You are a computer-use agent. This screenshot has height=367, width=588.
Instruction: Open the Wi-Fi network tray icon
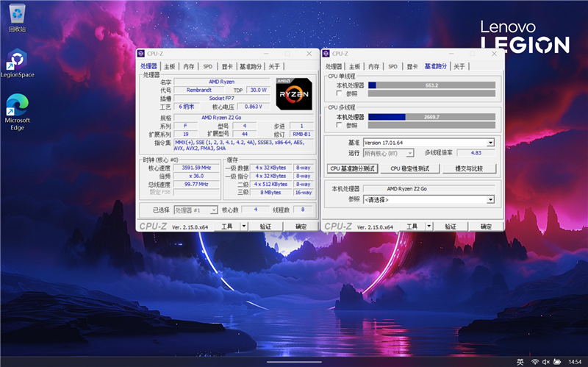tap(535, 362)
